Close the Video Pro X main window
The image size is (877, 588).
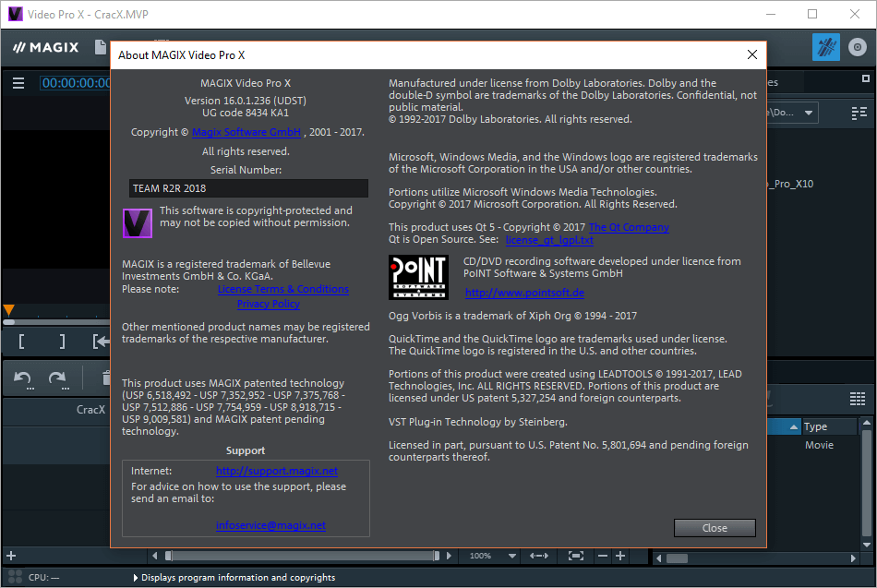pyautogui.click(x=855, y=14)
